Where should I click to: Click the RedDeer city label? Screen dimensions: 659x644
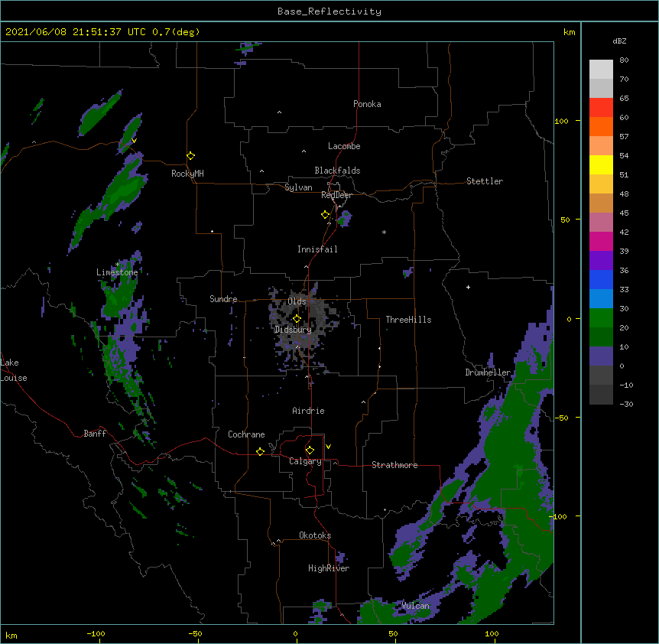coord(336,195)
